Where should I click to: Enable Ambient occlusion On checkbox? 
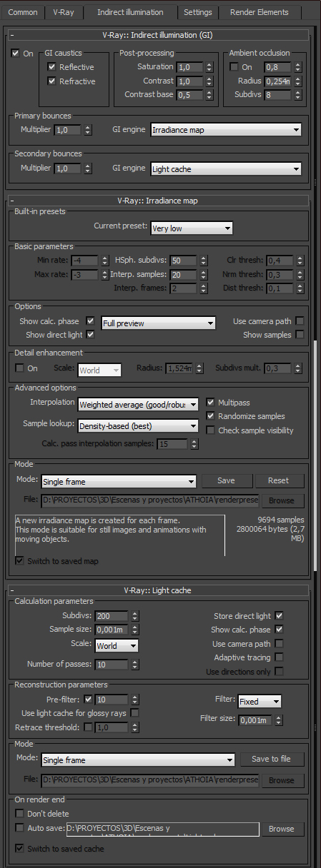(x=234, y=67)
